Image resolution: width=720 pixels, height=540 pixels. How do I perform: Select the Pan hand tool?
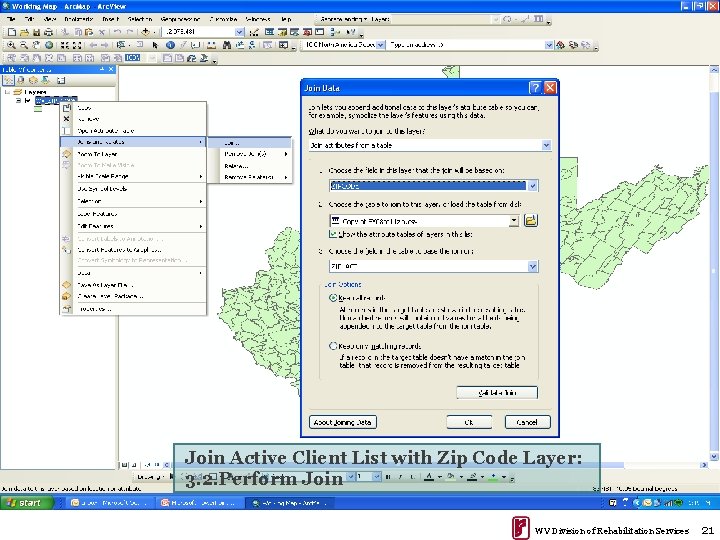(x=36, y=45)
